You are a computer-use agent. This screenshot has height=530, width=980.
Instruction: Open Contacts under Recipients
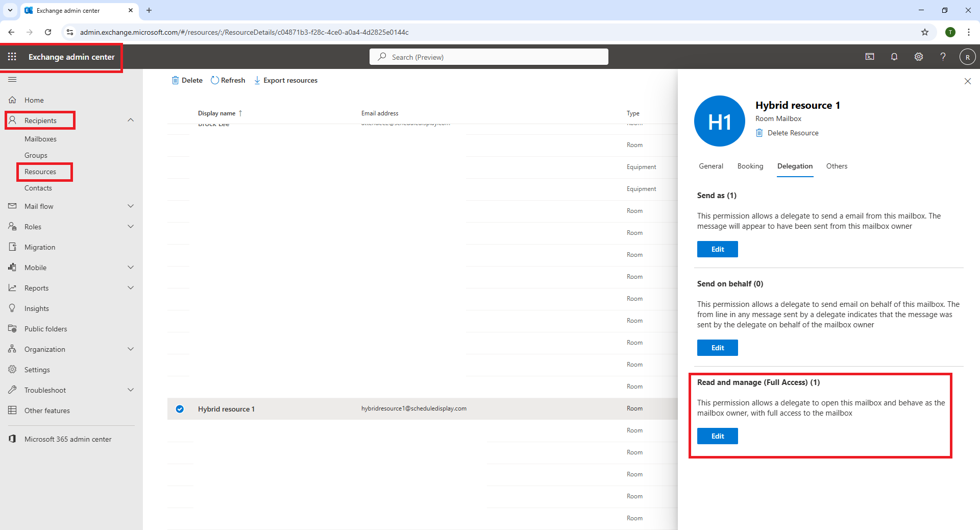click(x=38, y=188)
